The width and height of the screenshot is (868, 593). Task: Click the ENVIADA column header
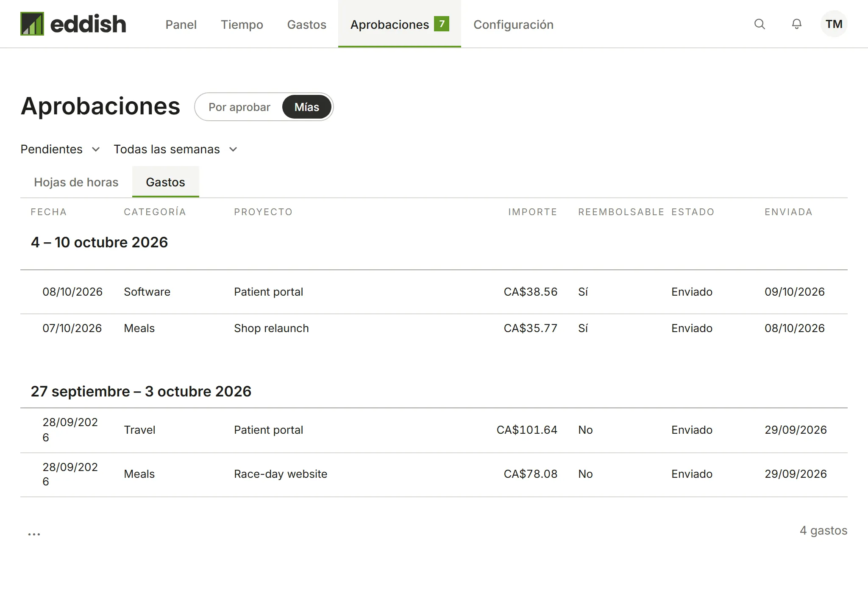coord(788,212)
